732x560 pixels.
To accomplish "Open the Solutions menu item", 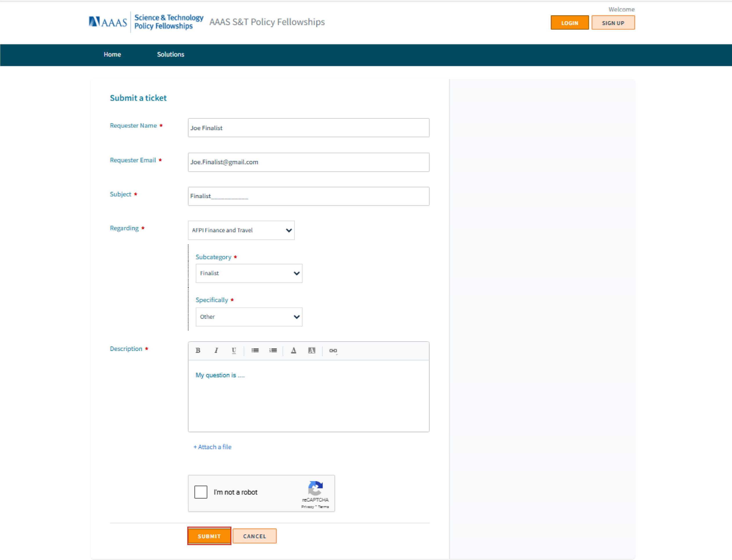I will coord(171,54).
